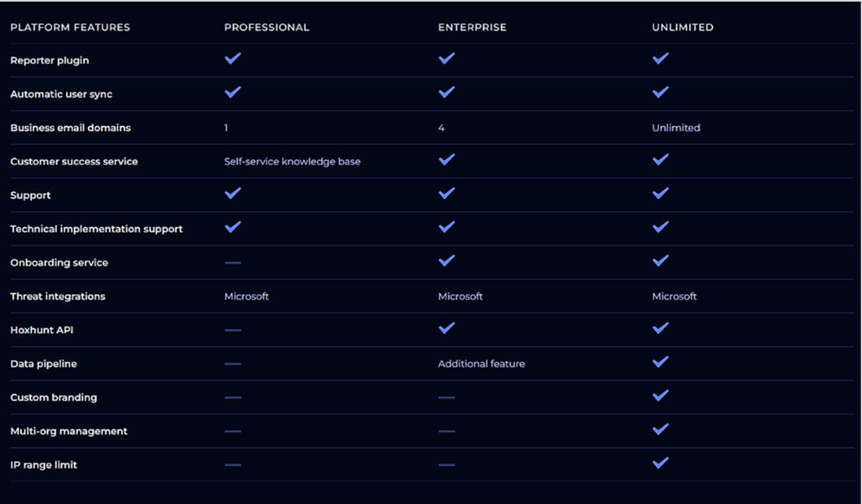Click the Platform Features heading
Image resolution: width=862 pixels, height=504 pixels.
(x=70, y=28)
